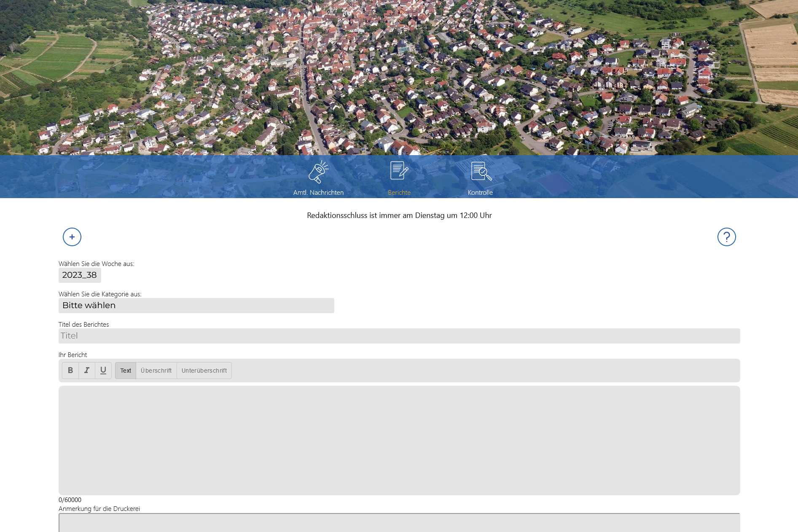Viewport: 798px width, 532px height.
Task: Select the 'Text' paragraph style
Action: tap(126, 371)
